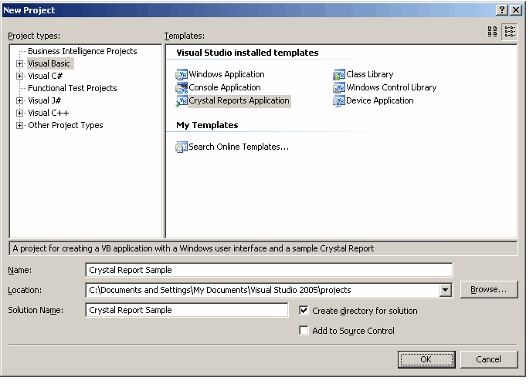Click the Class Library template icon
Image resolution: width=528 pixels, height=391 pixels.
[x=339, y=74]
